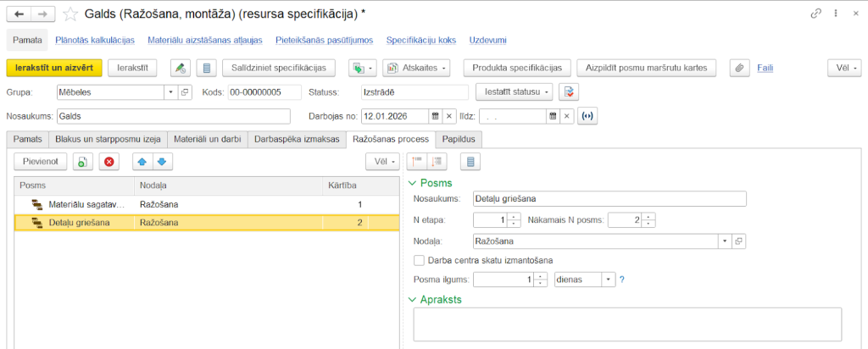Collapse the Apraksts section

413,299
